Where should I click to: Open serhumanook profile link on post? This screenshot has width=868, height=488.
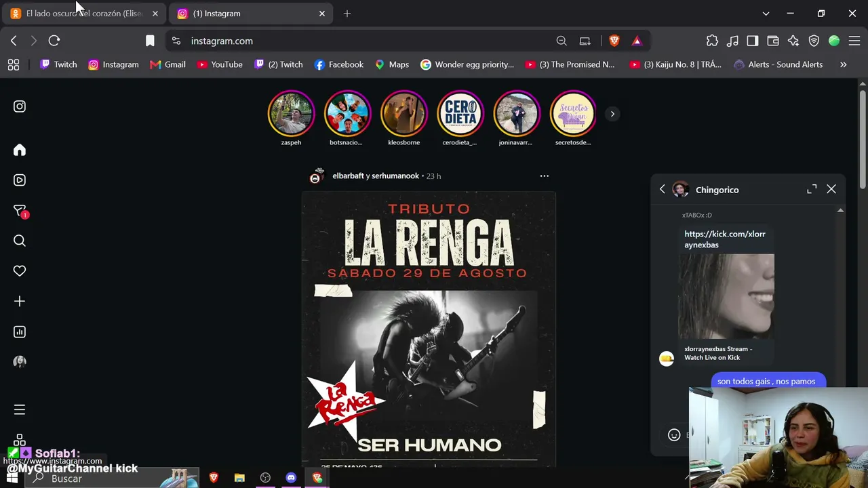395,176
